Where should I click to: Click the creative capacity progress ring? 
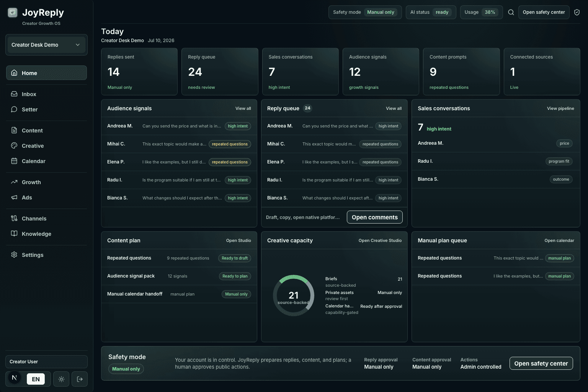pyautogui.click(x=294, y=296)
